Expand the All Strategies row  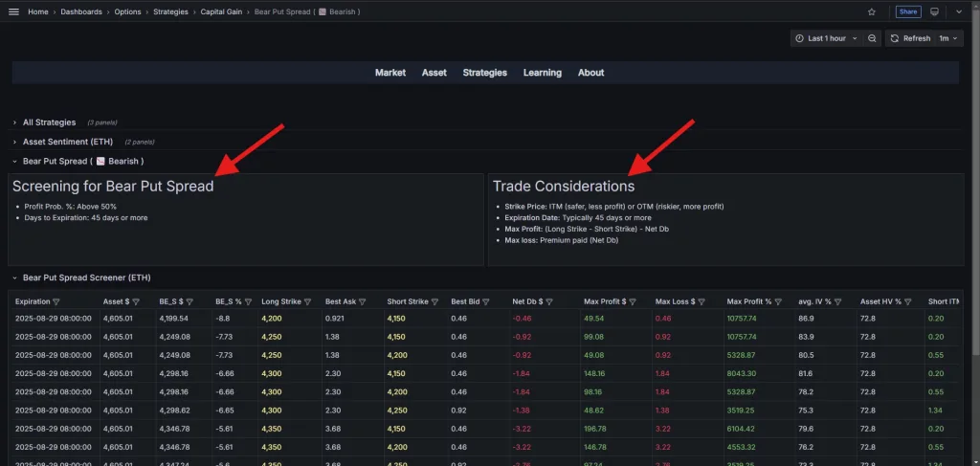click(x=49, y=122)
